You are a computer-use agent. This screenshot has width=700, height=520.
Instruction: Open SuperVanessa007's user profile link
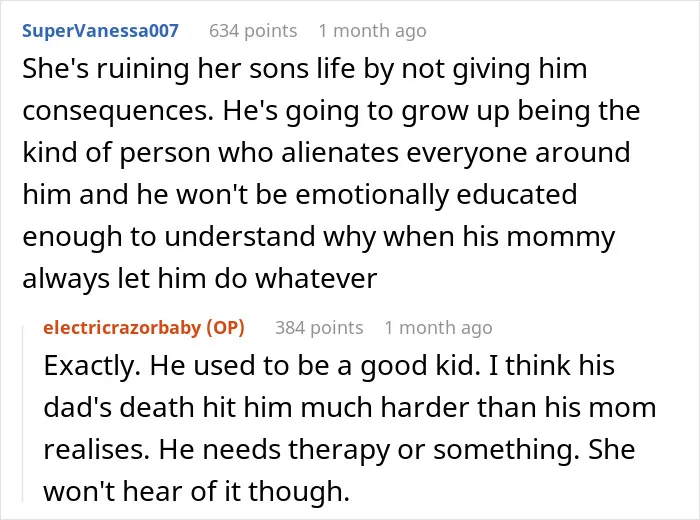tap(100, 31)
